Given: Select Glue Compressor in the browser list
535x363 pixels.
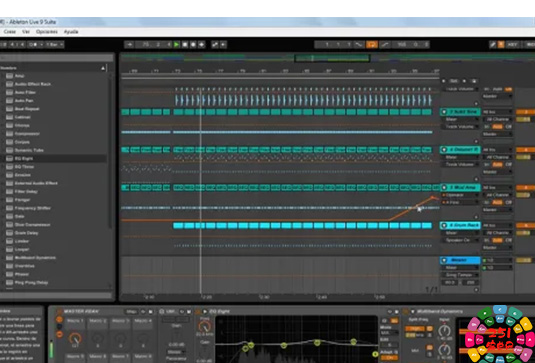Looking at the screenshot, I should pos(33,225).
